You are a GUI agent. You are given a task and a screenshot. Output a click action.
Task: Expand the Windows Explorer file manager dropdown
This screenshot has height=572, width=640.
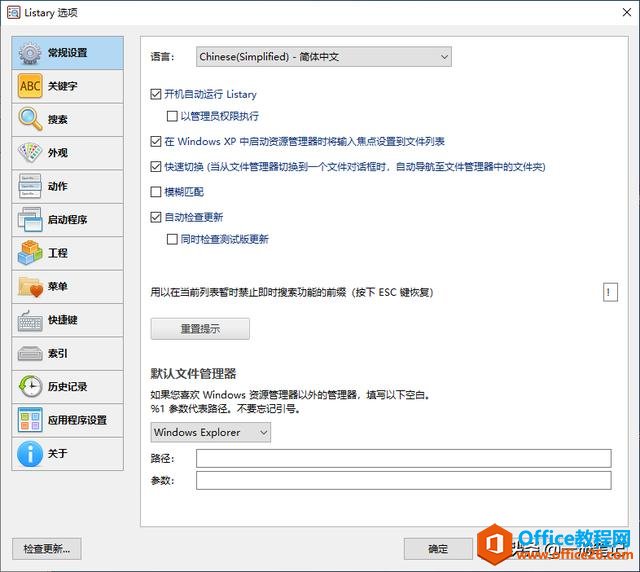tap(211, 432)
